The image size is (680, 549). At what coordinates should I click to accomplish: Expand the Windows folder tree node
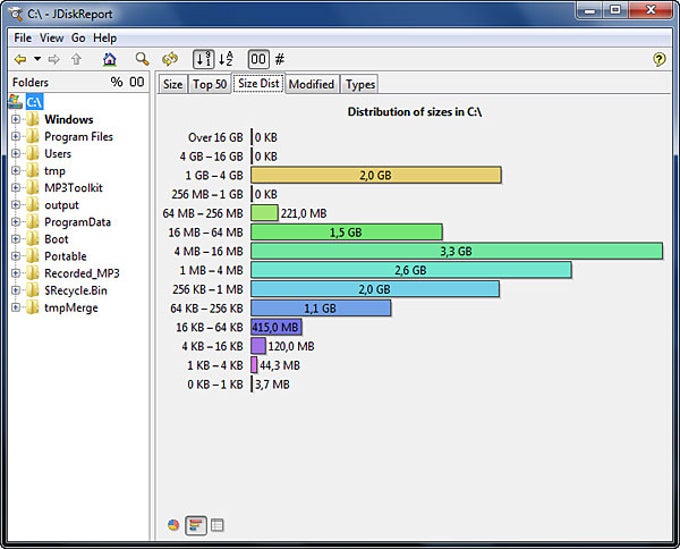click(16, 120)
